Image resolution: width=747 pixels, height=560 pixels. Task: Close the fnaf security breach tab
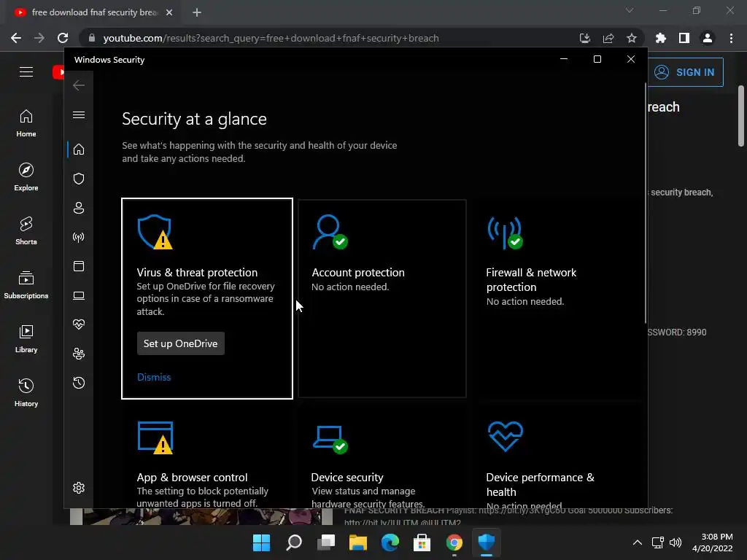[x=169, y=12]
